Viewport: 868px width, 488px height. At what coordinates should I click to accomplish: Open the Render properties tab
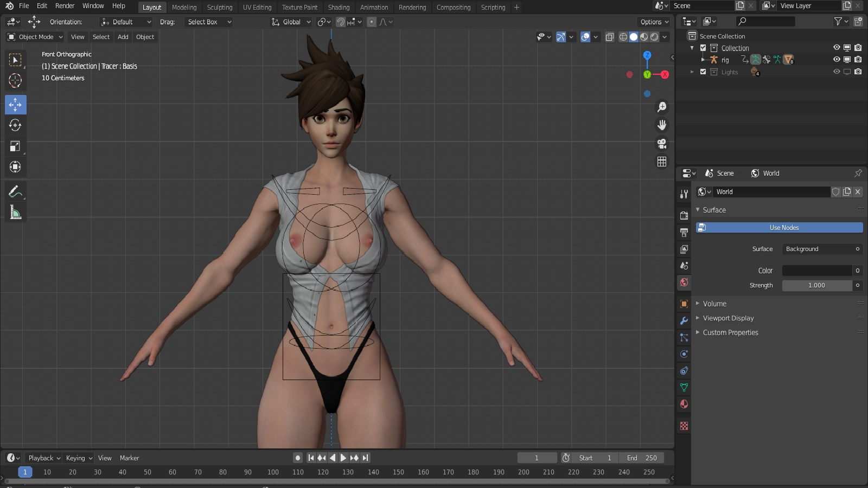pyautogui.click(x=684, y=215)
